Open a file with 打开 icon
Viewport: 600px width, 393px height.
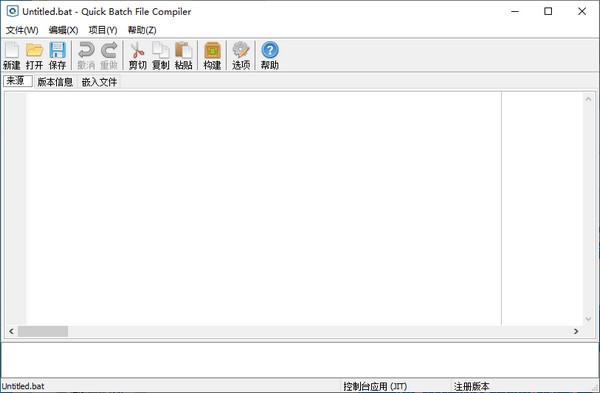pos(34,56)
